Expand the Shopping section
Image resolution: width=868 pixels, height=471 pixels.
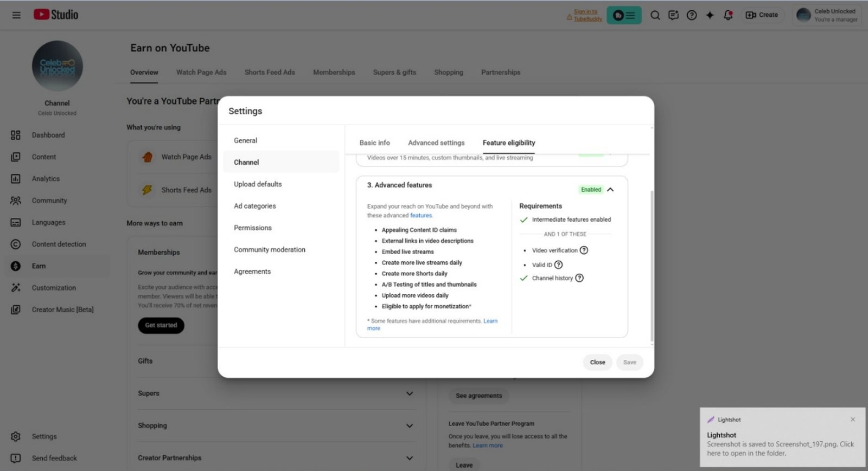[410, 426]
